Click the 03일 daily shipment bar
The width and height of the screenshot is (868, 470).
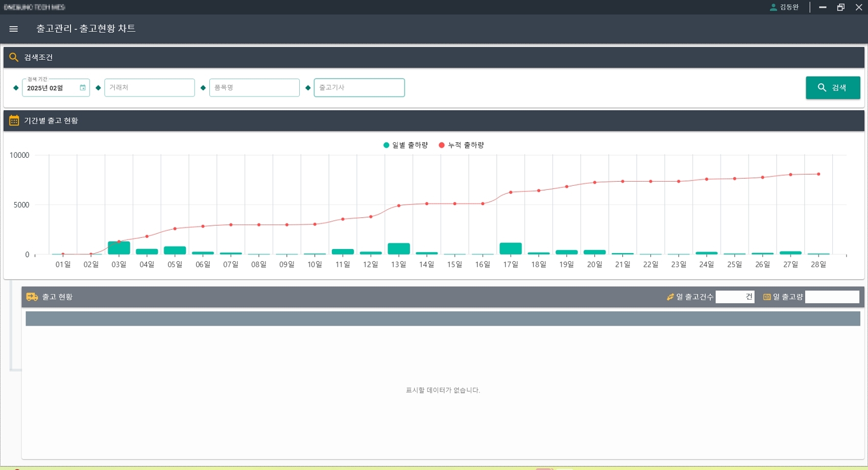click(x=119, y=248)
